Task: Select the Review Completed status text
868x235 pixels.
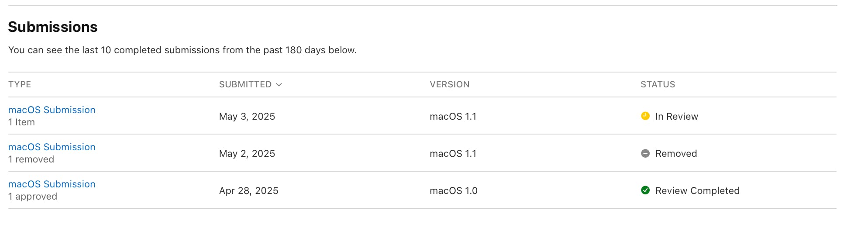Action: tap(697, 190)
